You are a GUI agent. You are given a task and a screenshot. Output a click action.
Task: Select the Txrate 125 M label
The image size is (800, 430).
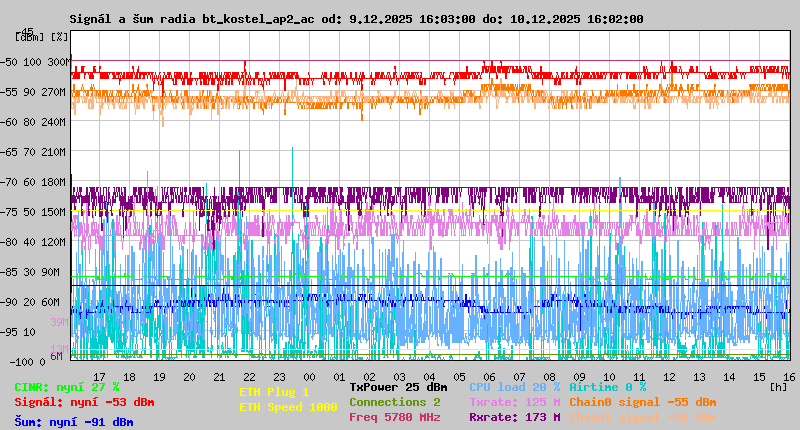coord(514,402)
